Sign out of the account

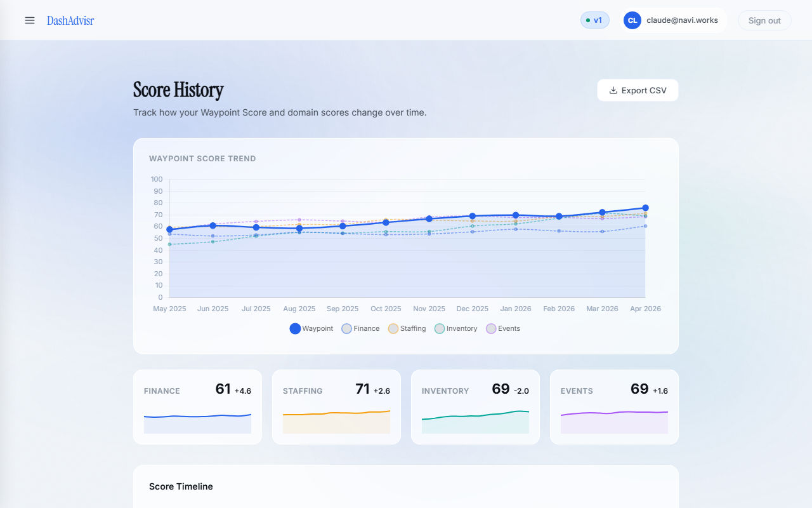pyautogui.click(x=764, y=20)
